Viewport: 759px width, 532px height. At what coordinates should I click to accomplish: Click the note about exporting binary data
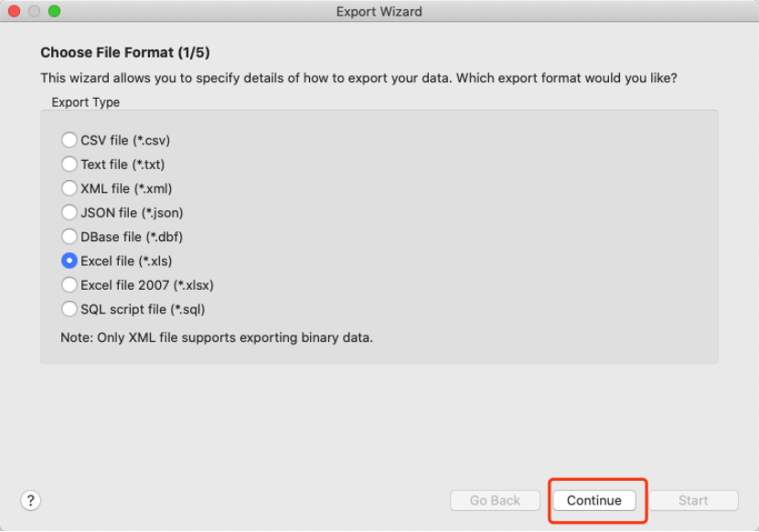click(x=217, y=337)
